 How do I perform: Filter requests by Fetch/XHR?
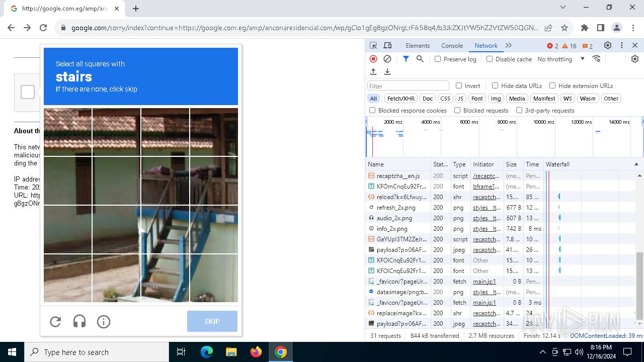[401, 99]
